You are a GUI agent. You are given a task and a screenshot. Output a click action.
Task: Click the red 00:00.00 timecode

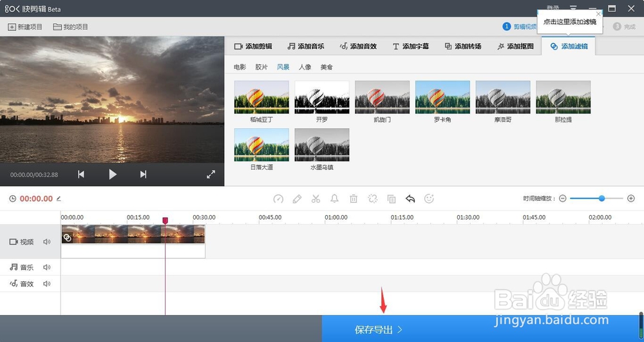pos(36,199)
